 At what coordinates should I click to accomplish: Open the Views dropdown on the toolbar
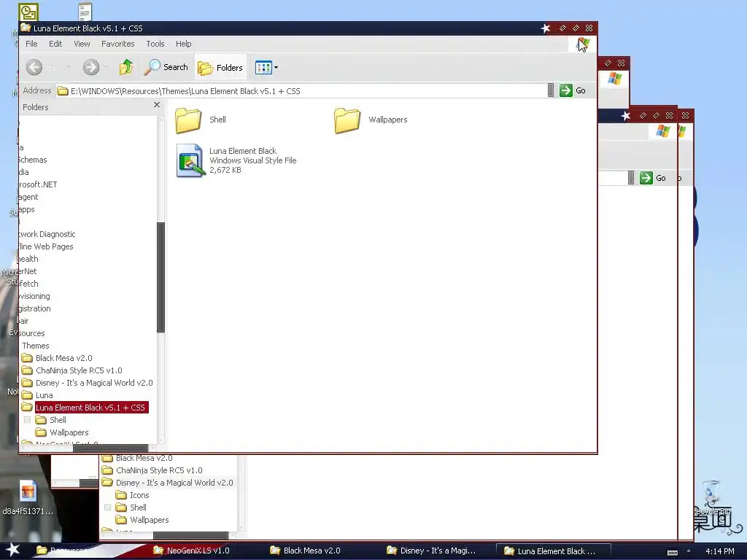tap(266, 68)
